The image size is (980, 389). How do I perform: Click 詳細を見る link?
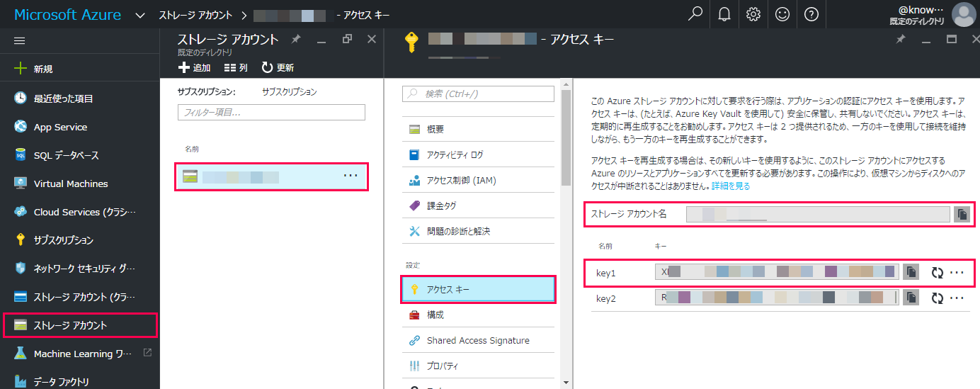[x=731, y=186]
